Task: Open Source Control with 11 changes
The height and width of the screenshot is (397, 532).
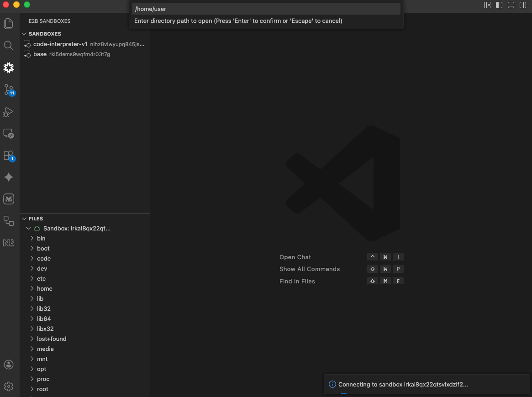Action: (x=9, y=90)
